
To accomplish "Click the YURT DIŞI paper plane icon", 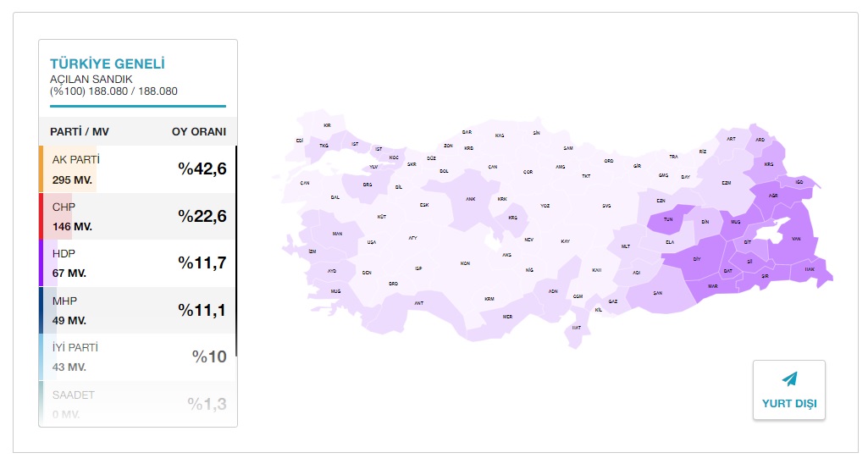I will [789, 378].
